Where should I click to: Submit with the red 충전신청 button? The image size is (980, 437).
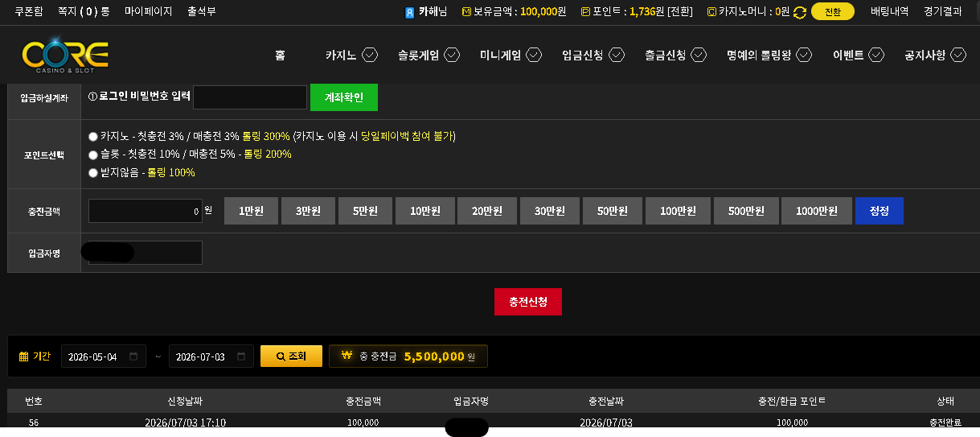[x=528, y=302]
